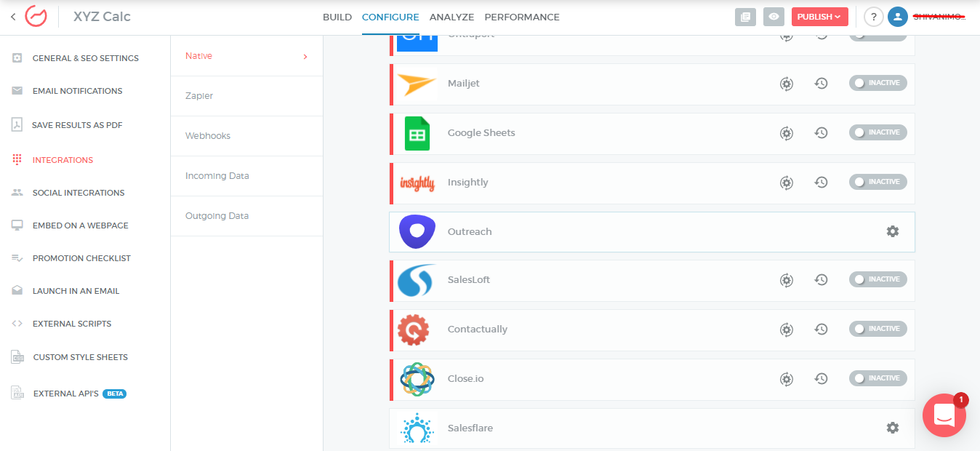Click the blue user avatar icon

pyautogui.click(x=898, y=17)
